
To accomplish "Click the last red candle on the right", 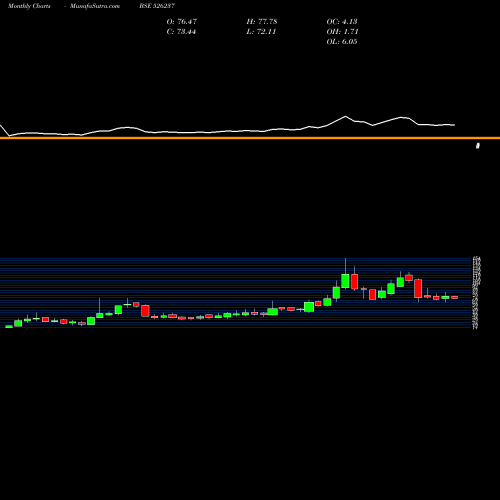I will click(x=455, y=297).
